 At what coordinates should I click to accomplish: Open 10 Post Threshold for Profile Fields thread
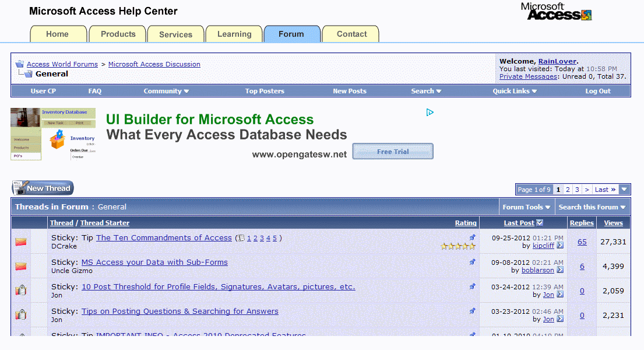click(219, 286)
